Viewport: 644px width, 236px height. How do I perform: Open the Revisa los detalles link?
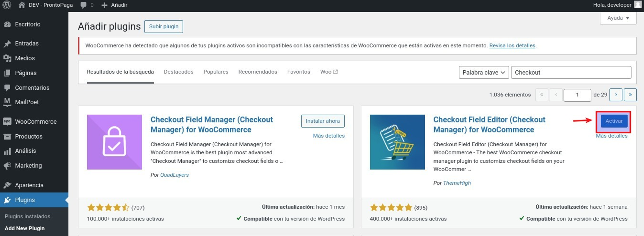pos(512,46)
